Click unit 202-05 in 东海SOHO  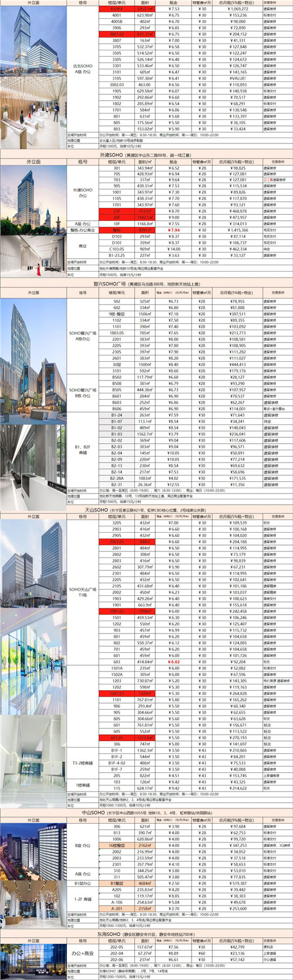(x=117, y=947)
